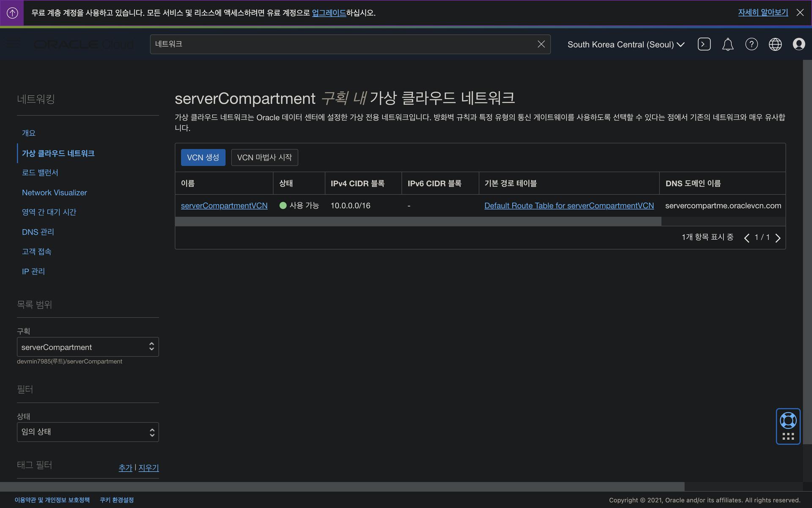The width and height of the screenshot is (812, 508).
Task: Open Network Visualizer from the sidebar
Action: (54, 193)
